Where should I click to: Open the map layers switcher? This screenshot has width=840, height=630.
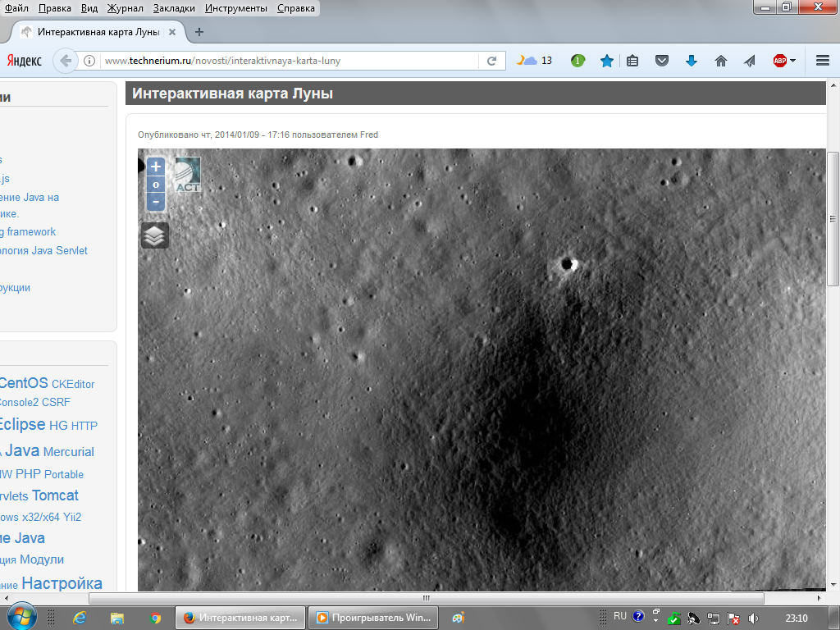(x=155, y=235)
